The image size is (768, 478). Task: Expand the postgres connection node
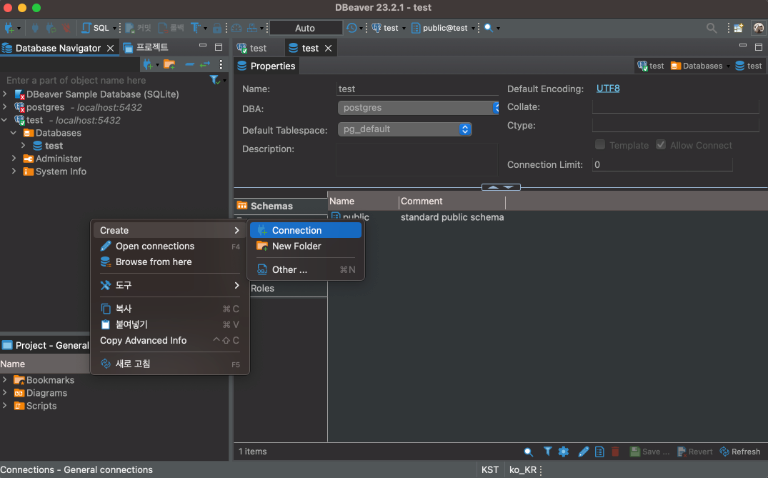click(5, 107)
